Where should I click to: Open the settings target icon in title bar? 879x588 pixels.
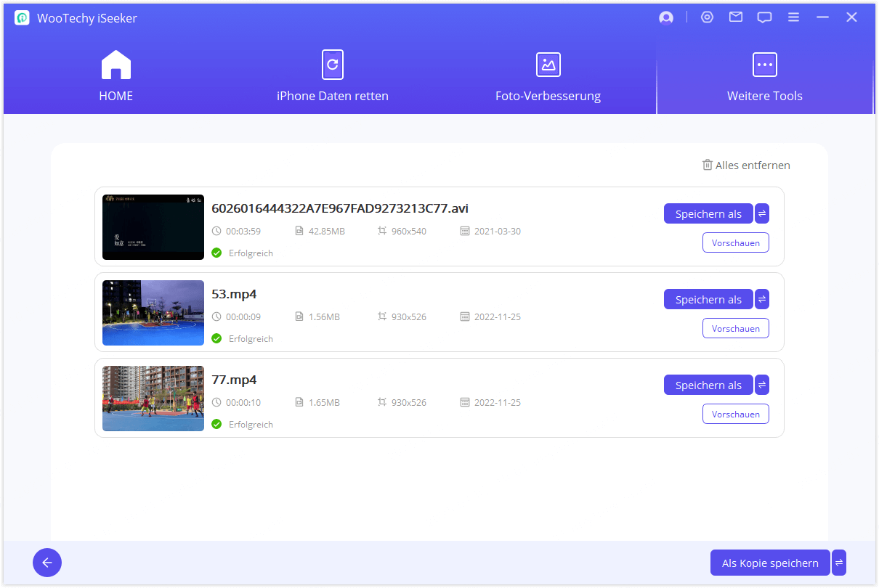[x=707, y=17]
